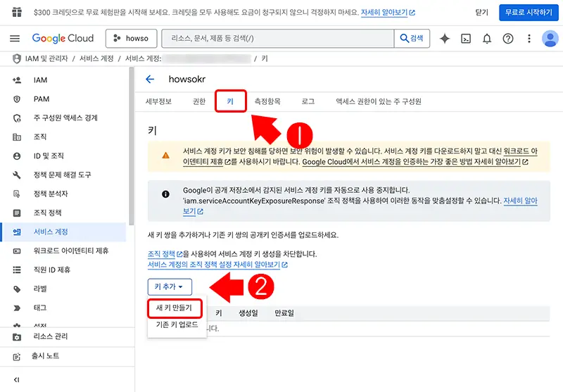The width and height of the screenshot is (563, 392).
Task: Select the 키 tab
Action: click(231, 101)
